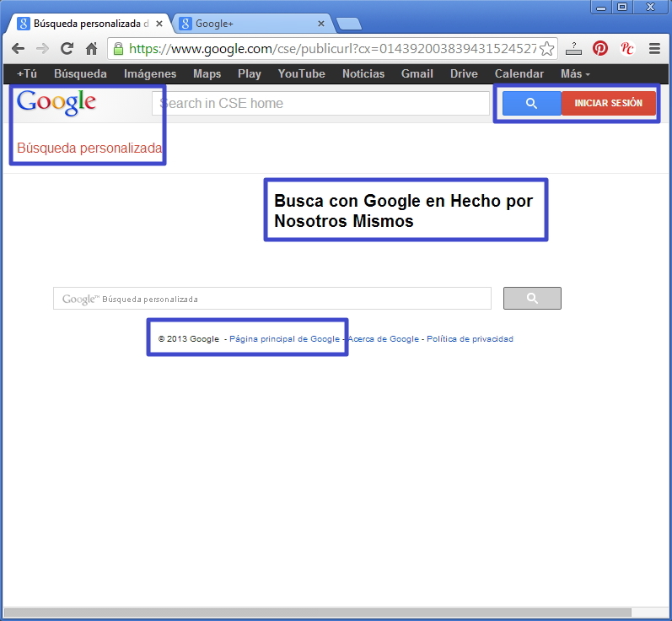This screenshot has width=672, height=621.
Task: Open the browser home page icon
Action: 91,48
